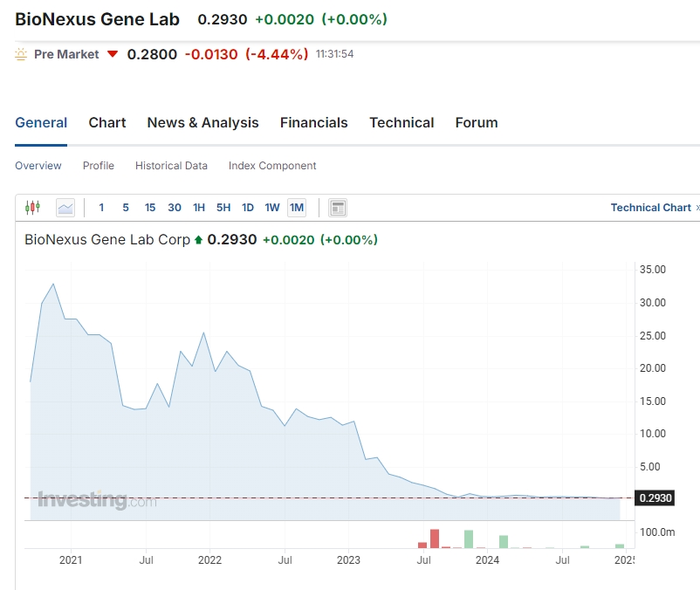
Task: Click the 0.2930 current price label on axis
Action: pos(655,498)
